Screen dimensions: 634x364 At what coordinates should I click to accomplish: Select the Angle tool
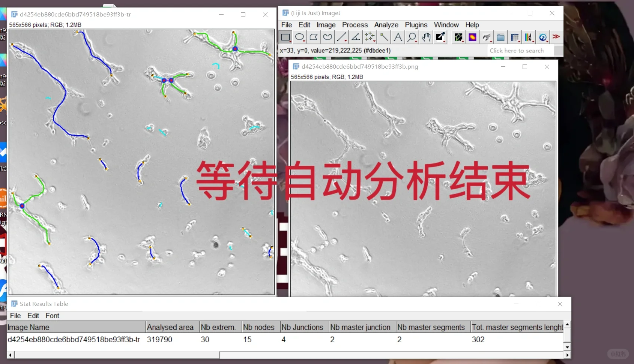[356, 37]
